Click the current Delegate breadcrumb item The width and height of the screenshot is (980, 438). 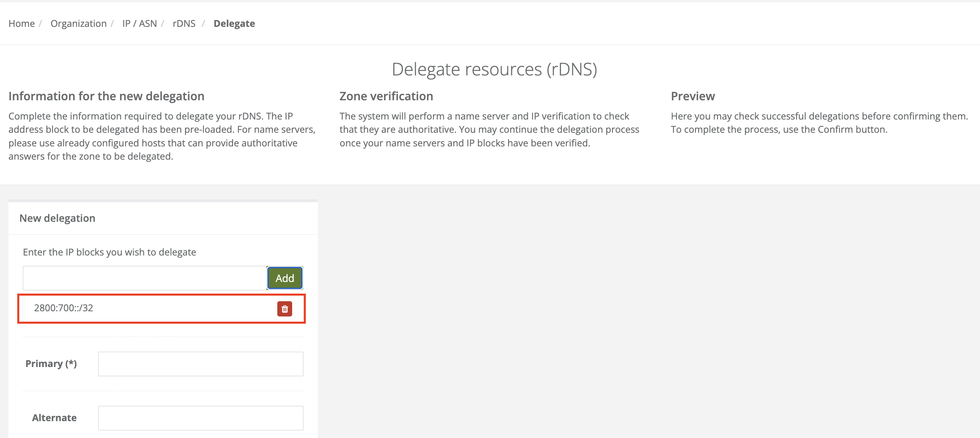(x=234, y=24)
